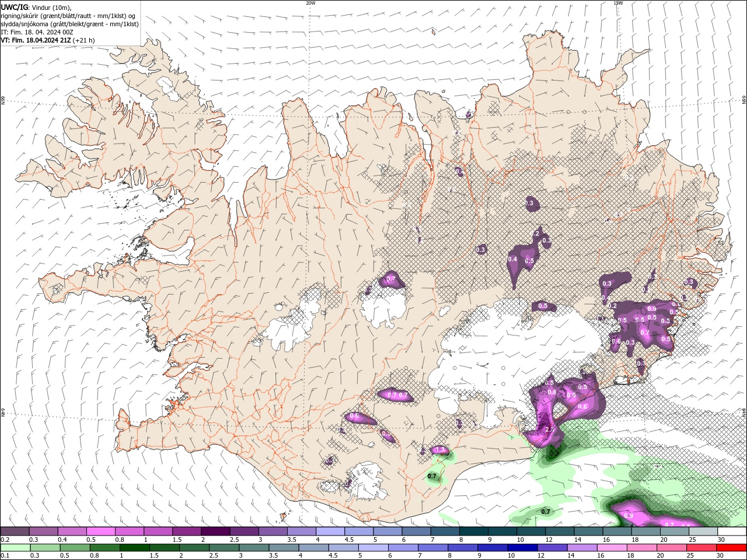
Task: Click the 2–2.5 darkest purple swatch, upper scale
Action: [x=215, y=531]
